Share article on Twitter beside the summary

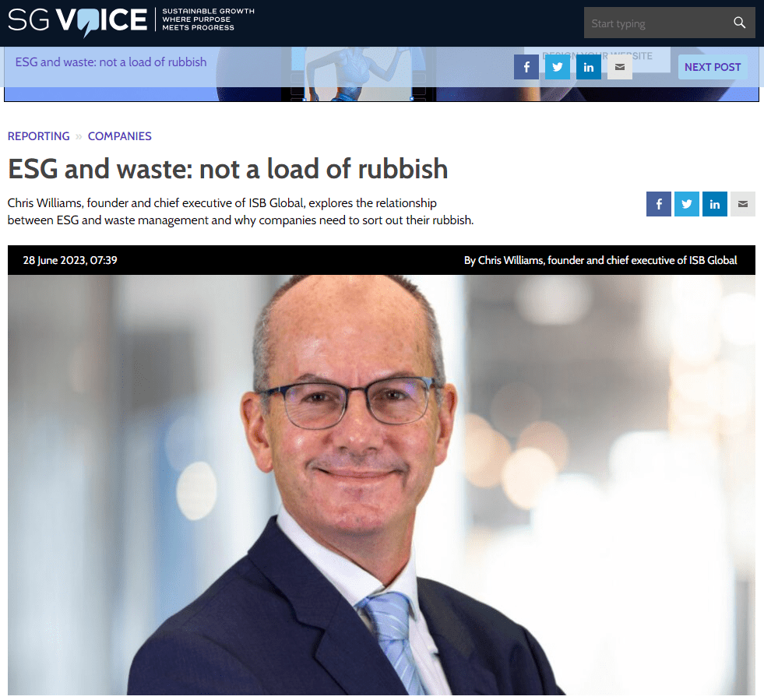coord(687,204)
